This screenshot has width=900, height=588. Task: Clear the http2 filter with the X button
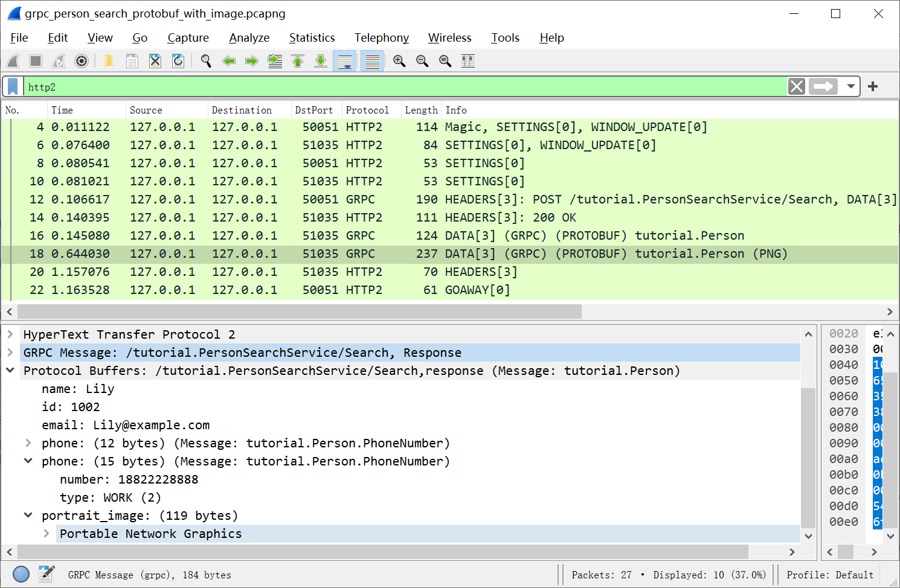[x=796, y=86]
